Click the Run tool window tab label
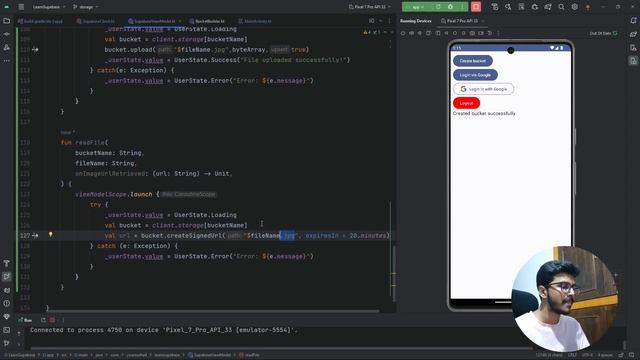640x360 pixels. point(25,320)
